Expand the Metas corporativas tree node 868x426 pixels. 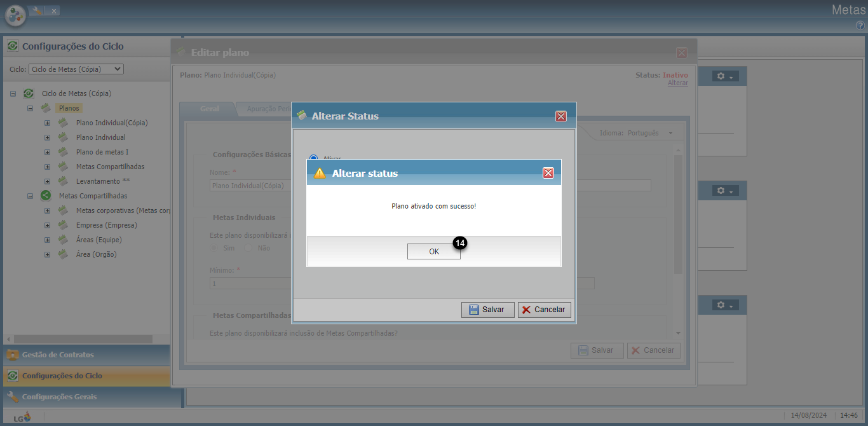[x=47, y=210]
